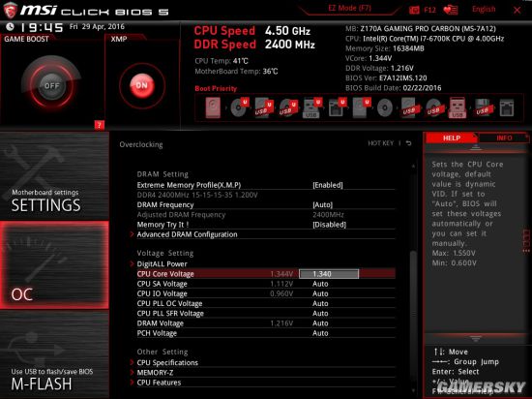The height and width of the screenshot is (399, 532).
Task: Click the first hard disk boot device icon
Action: 213,107
